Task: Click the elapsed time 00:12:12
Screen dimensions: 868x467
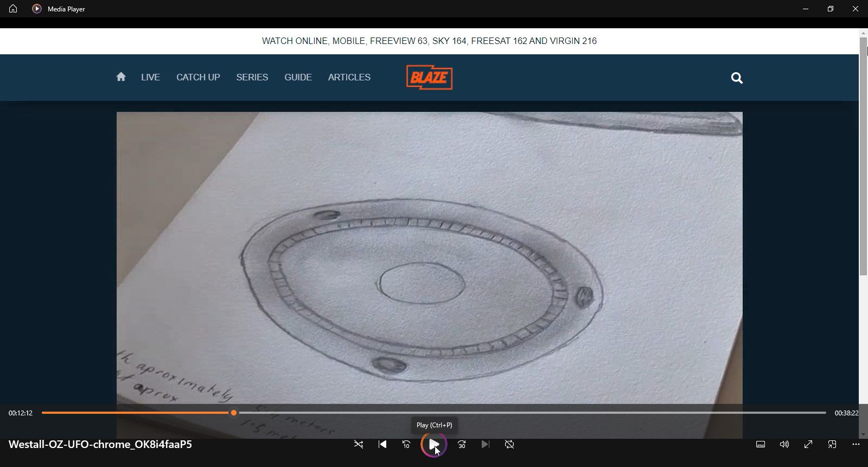Action: point(21,413)
